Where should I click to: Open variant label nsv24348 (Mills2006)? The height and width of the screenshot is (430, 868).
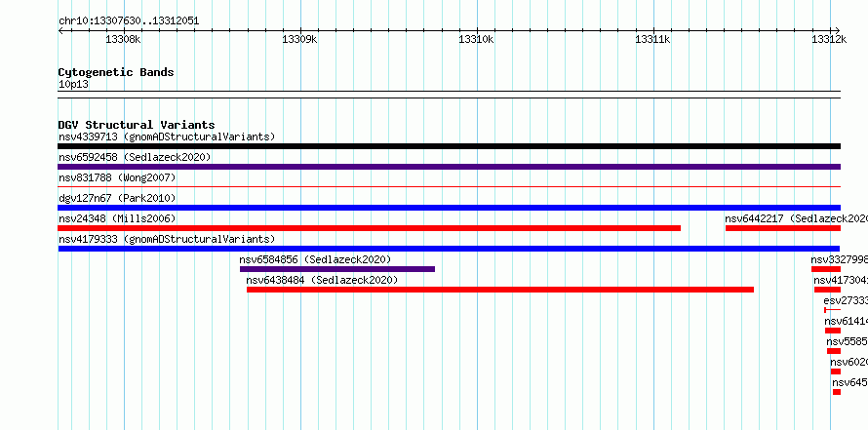(x=117, y=218)
